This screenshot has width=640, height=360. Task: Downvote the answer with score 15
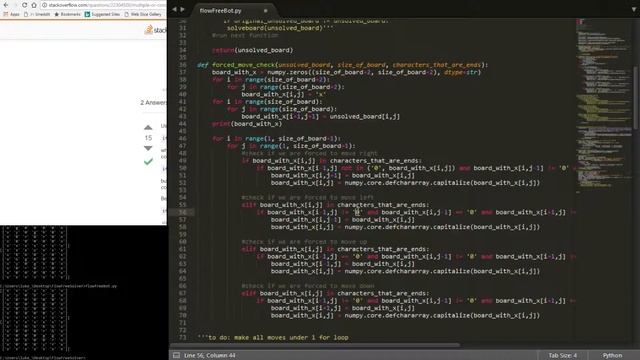pyautogui.click(x=148, y=148)
